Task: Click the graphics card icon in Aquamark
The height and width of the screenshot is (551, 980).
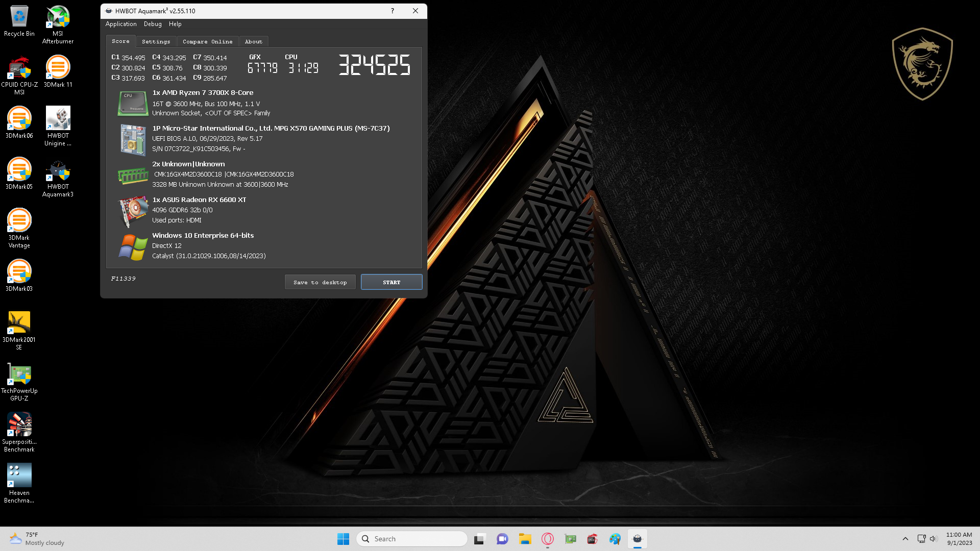Action: click(133, 211)
